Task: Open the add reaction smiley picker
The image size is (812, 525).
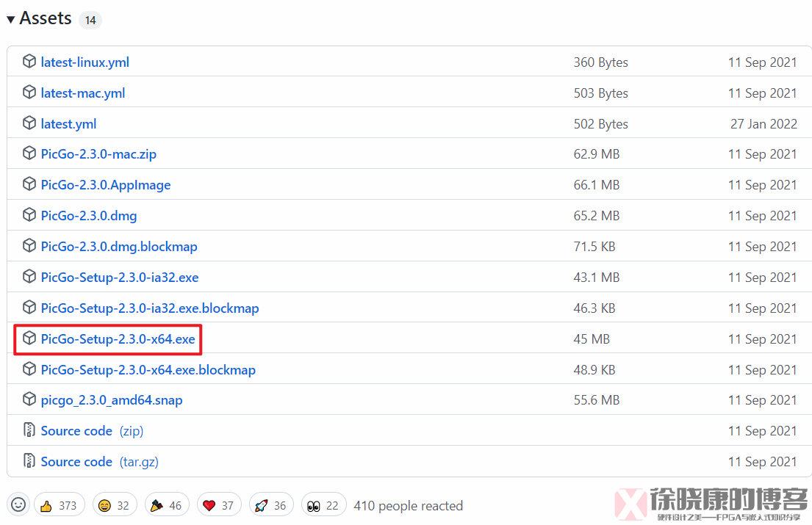Action: (x=18, y=504)
